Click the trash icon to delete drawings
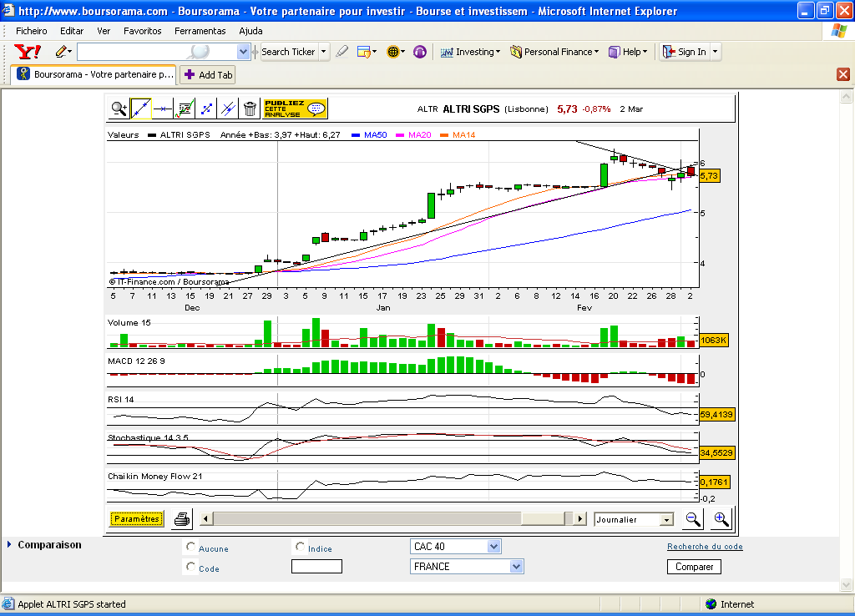The height and width of the screenshot is (616, 855). click(x=250, y=109)
